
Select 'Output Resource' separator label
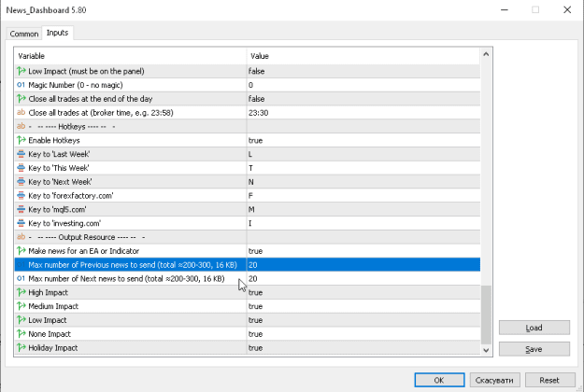87,237
